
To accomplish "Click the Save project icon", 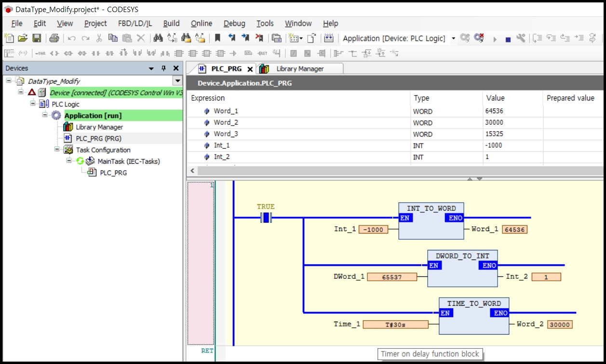I will click(x=37, y=38).
